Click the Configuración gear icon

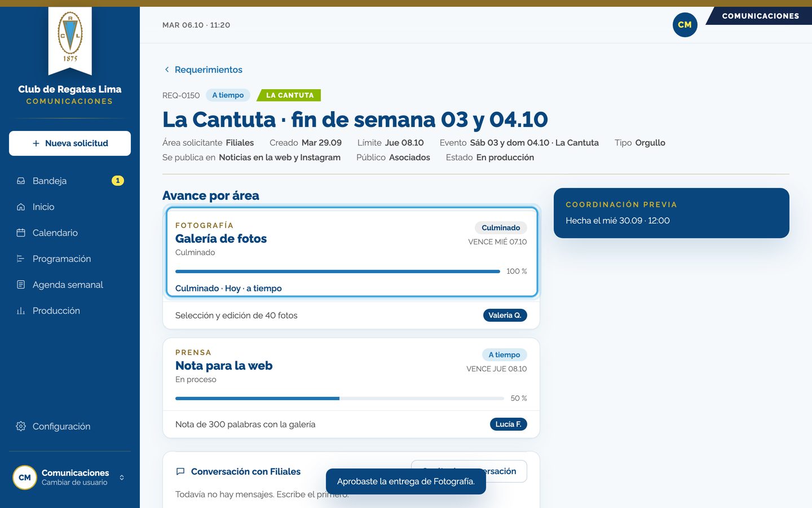tap(21, 426)
